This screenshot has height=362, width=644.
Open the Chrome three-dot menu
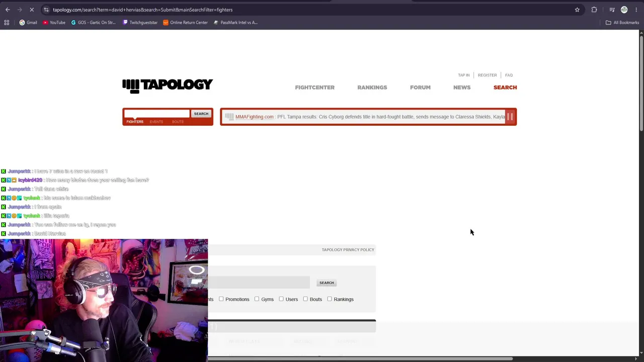click(636, 10)
